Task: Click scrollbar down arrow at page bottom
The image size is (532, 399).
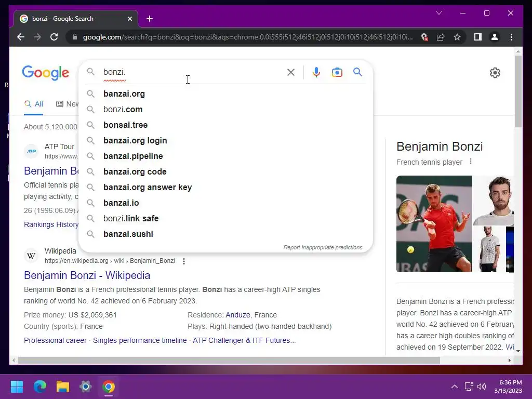Action: click(x=518, y=351)
